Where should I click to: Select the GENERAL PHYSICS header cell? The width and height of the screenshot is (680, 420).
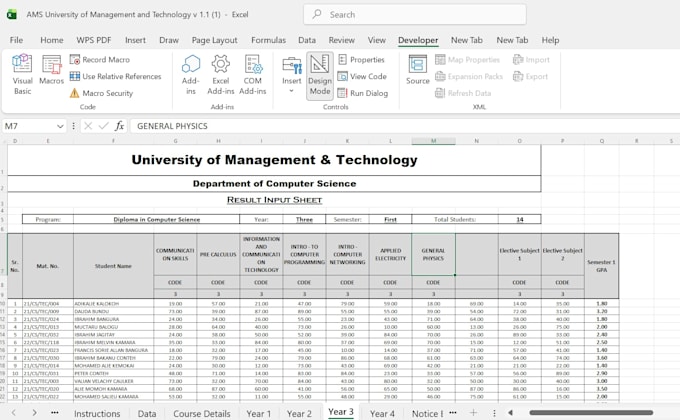(x=433, y=254)
